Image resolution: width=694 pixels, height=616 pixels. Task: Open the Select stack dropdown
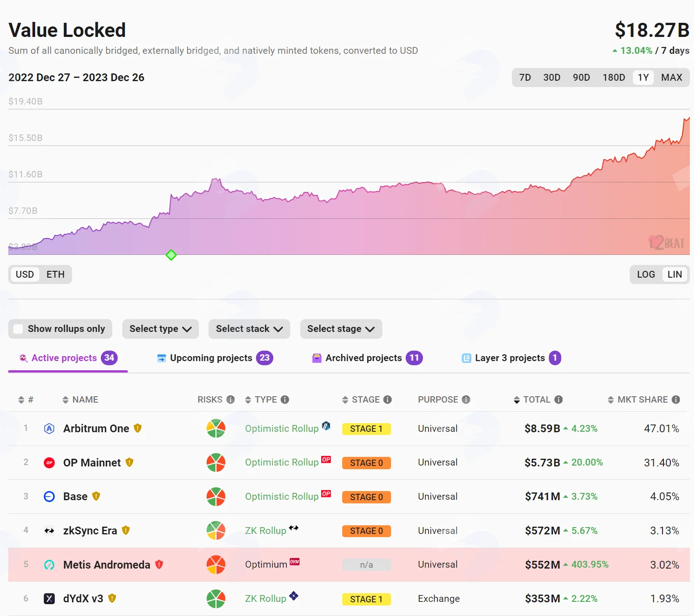[249, 329]
